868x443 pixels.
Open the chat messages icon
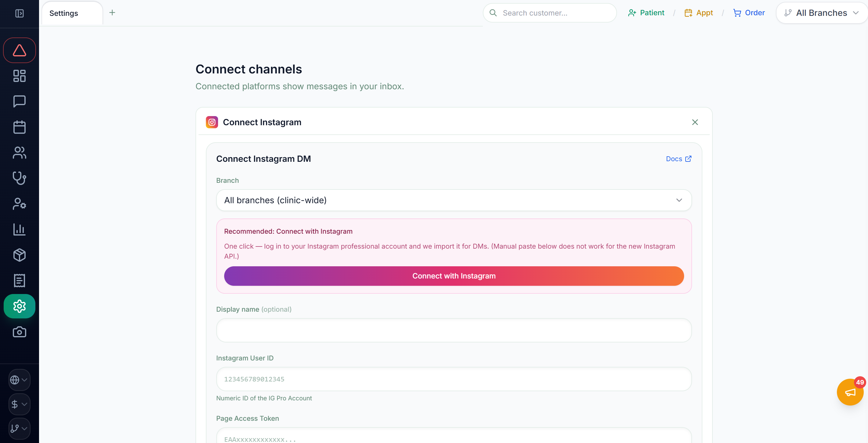[19, 101]
